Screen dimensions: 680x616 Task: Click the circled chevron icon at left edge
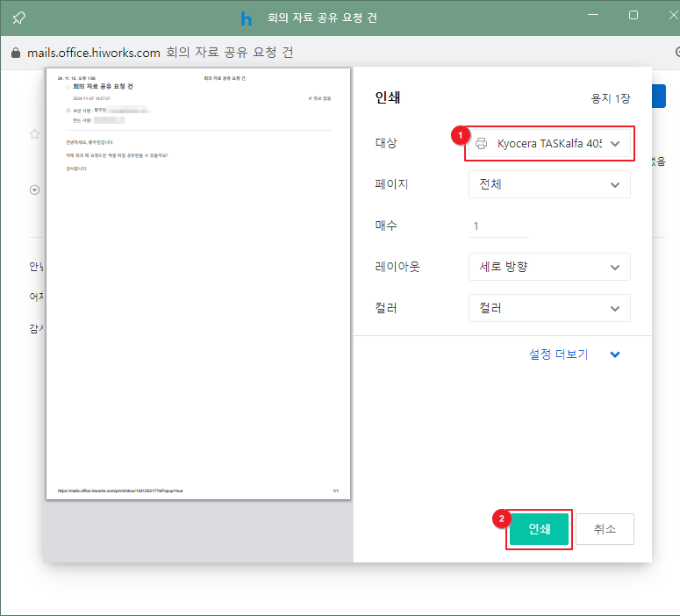(35, 190)
